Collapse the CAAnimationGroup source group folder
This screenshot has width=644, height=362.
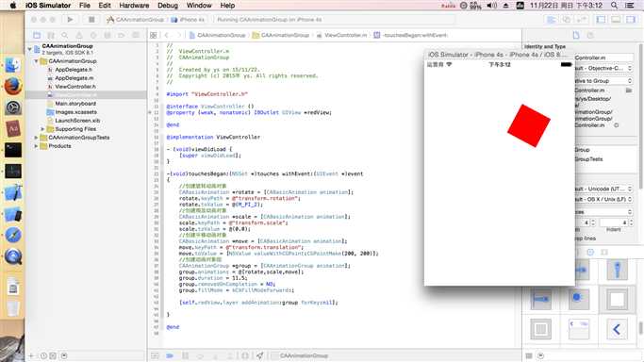pos(36,61)
